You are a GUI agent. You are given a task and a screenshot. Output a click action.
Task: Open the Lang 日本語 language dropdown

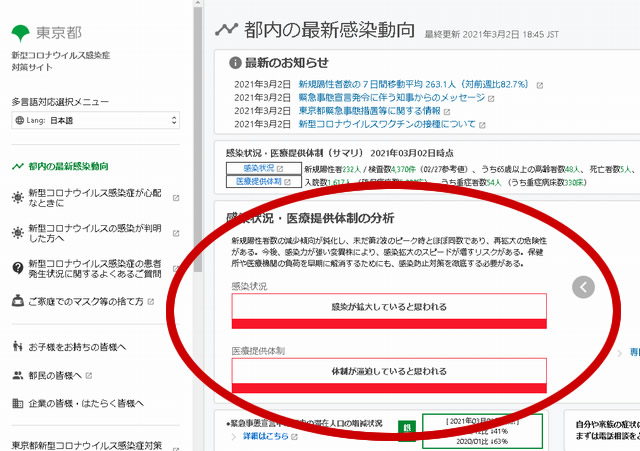95,121
